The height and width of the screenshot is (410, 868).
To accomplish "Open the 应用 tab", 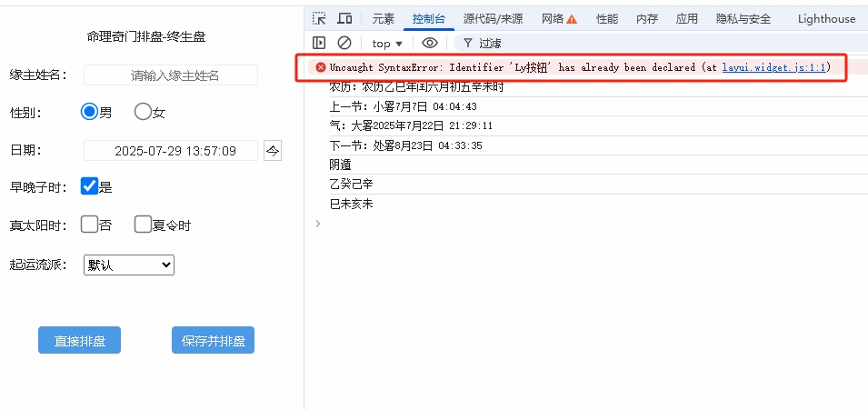I will coord(686,19).
